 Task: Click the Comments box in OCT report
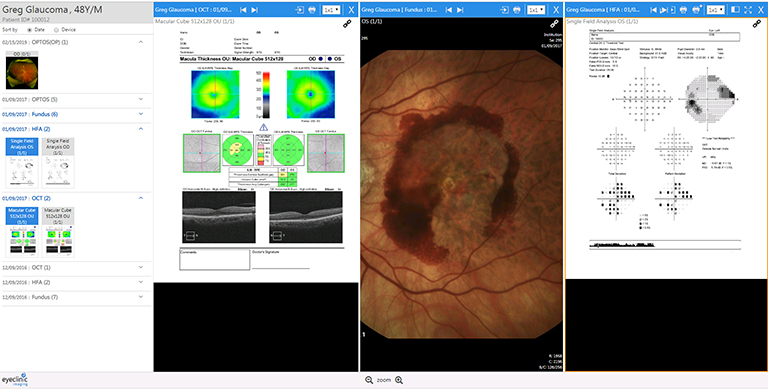coord(215,259)
